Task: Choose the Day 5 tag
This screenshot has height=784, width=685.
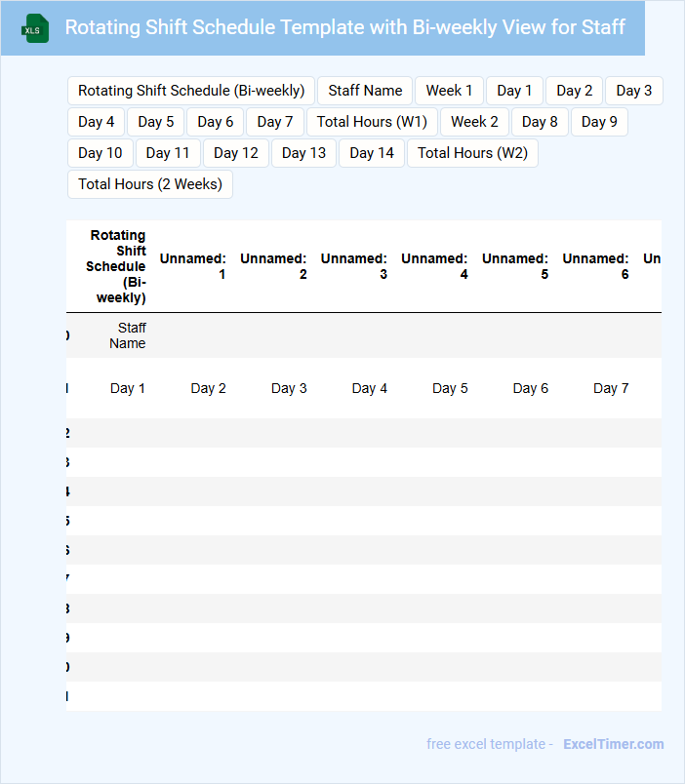Action: tap(155, 122)
